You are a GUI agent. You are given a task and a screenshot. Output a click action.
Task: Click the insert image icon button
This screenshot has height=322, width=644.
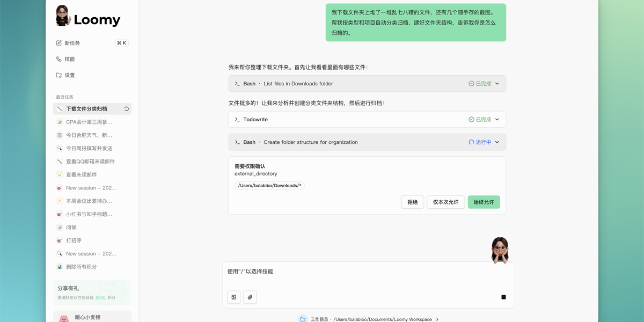point(234,297)
